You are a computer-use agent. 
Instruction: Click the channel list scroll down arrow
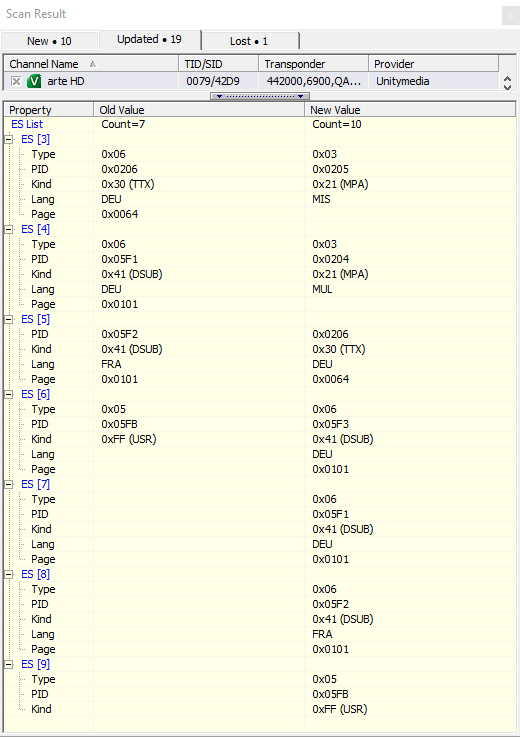[507, 87]
